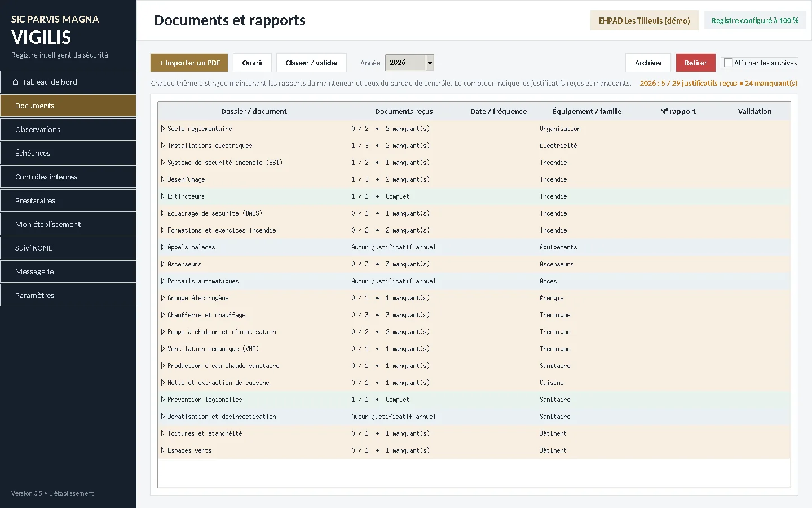Select Toitures et étanchéité row text
Screen dimensions: 812x508
[x=205, y=433]
